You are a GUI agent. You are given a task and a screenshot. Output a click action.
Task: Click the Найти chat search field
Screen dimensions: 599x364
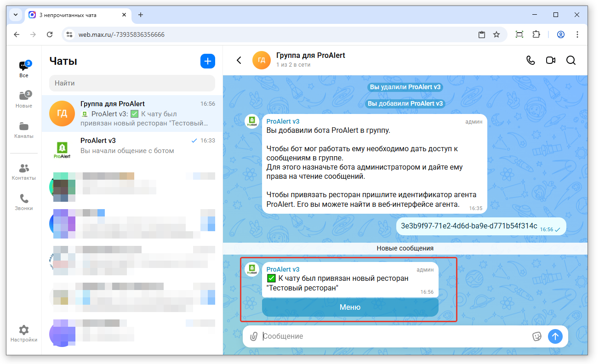(132, 83)
